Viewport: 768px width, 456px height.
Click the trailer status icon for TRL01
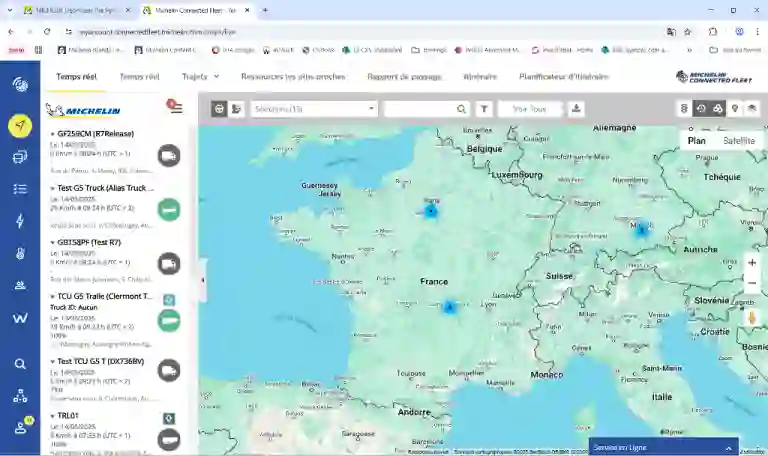[169, 440]
